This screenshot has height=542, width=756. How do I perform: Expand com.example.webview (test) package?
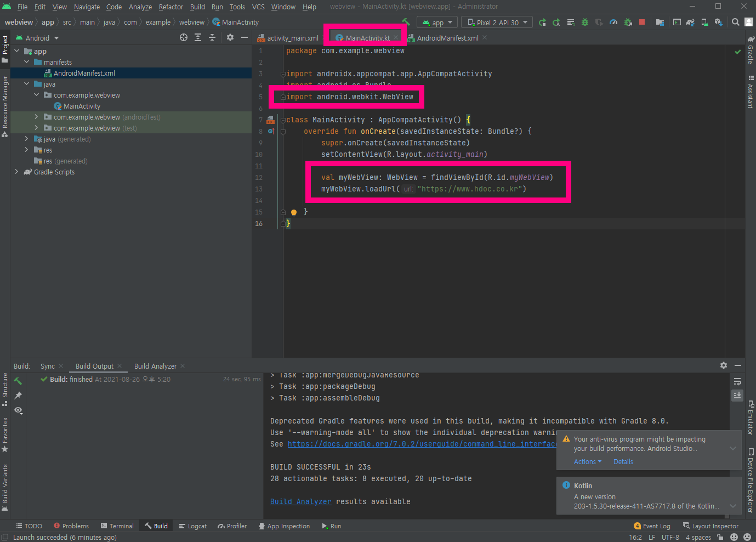click(36, 128)
